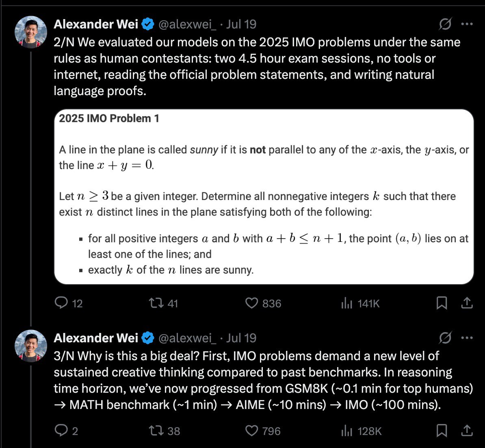Image resolution: width=485 pixels, height=448 pixels.
Task: Bookmark the 2/N IMO problems tweet
Action: pyautogui.click(x=442, y=303)
